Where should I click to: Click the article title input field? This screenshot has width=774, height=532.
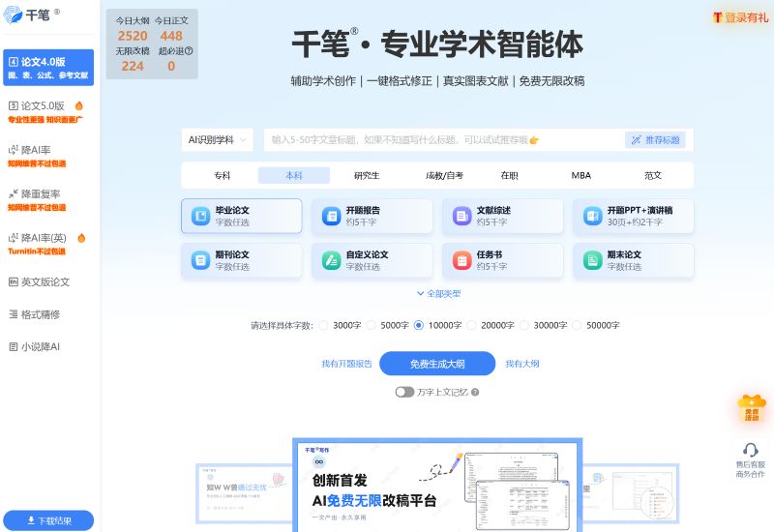click(440, 140)
